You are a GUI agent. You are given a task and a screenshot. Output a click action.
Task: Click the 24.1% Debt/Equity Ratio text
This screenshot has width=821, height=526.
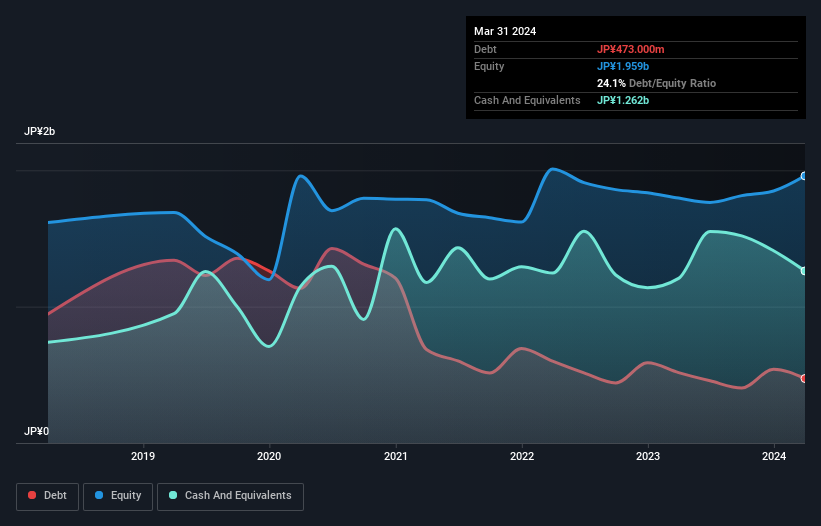coord(656,83)
